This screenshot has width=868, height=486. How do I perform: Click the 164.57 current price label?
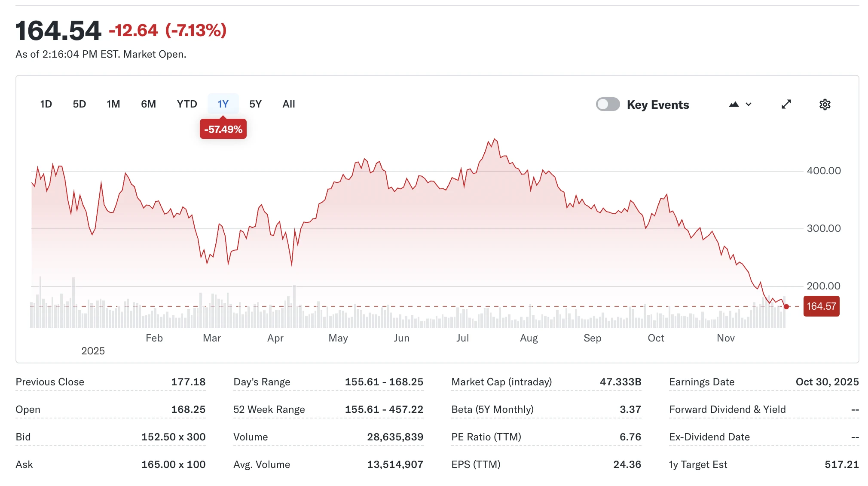pyautogui.click(x=821, y=307)
